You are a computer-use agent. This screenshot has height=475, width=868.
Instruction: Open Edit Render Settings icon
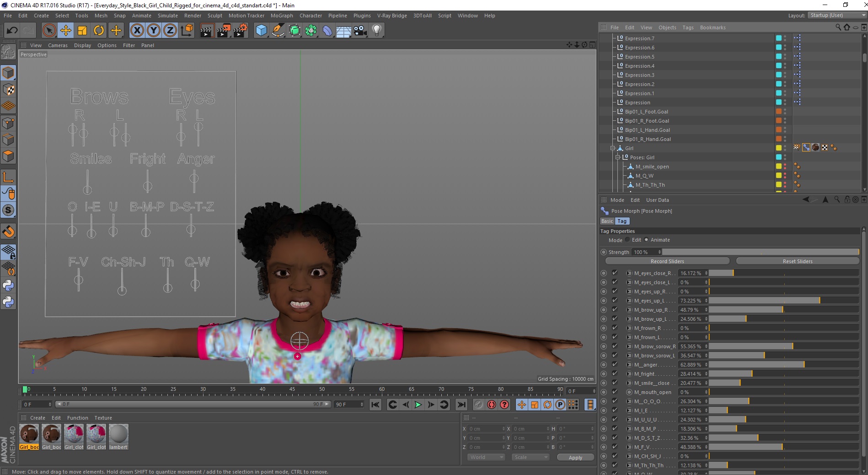240,31
